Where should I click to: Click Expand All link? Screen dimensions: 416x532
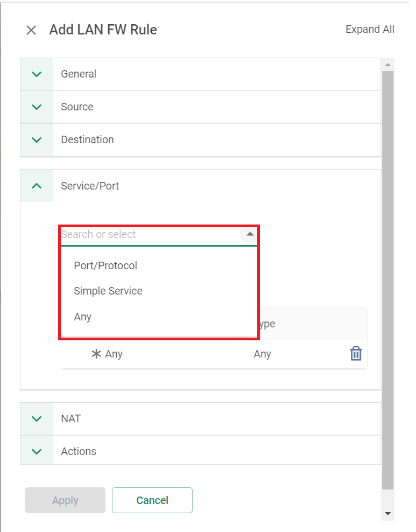[x=370, y=30]
